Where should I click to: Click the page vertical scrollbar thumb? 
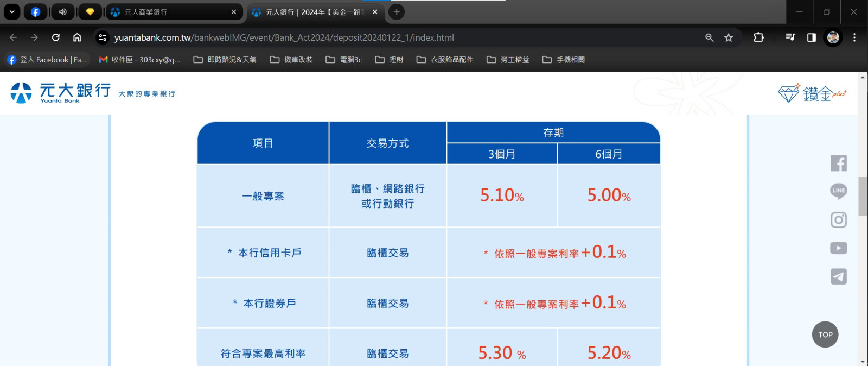[x=863, y=195]
